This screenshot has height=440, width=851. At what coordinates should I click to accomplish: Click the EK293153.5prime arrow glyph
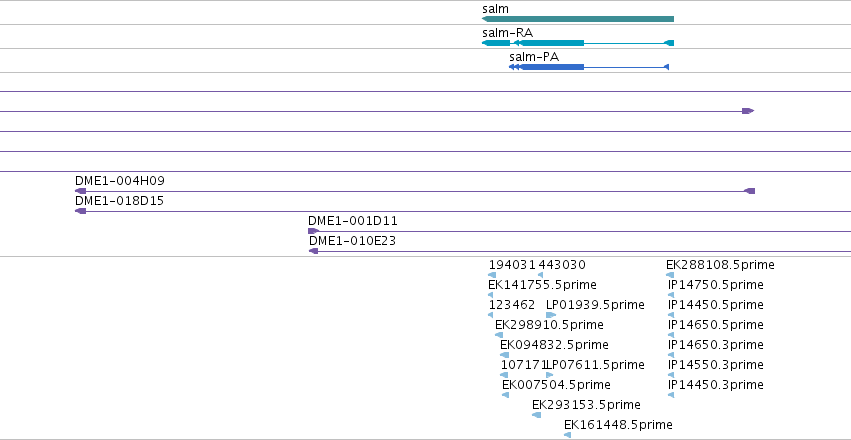pos(536,415)
